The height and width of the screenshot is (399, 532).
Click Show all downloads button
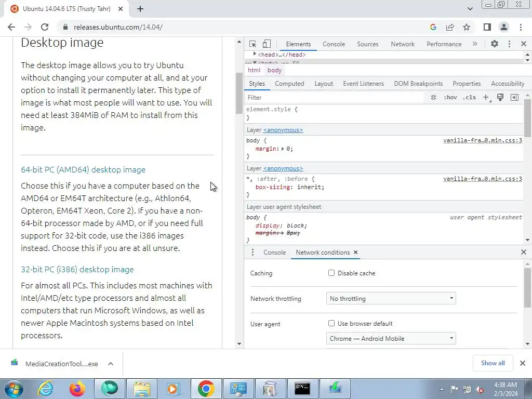point(493,363)
